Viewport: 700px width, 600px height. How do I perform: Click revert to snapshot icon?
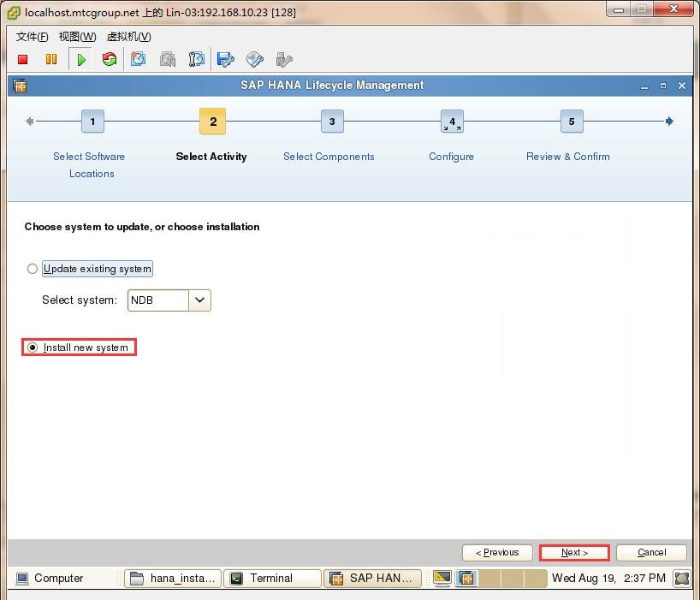tap(168, 59)
